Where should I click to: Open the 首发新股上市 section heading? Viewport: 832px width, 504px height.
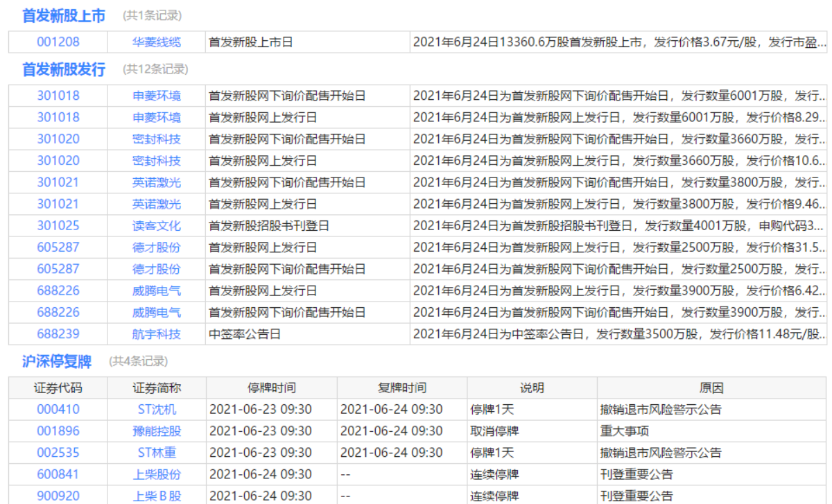point(64,15)
